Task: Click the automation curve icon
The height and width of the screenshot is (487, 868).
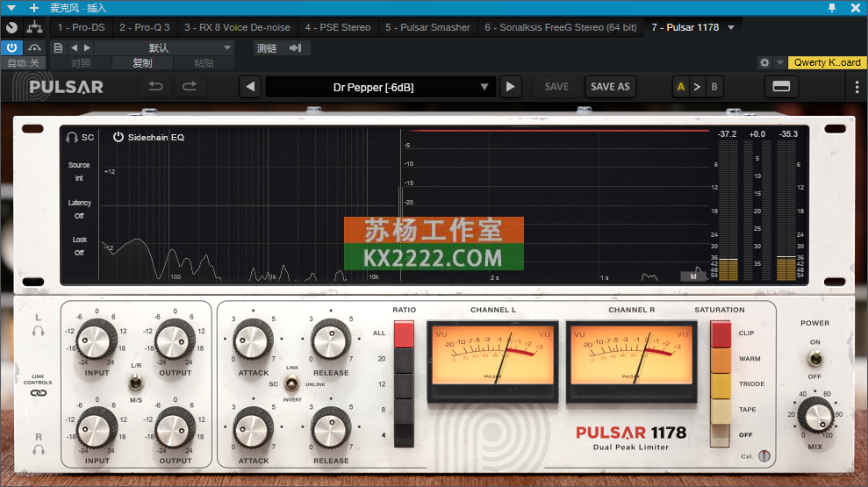Action: (x=34, y=47)
